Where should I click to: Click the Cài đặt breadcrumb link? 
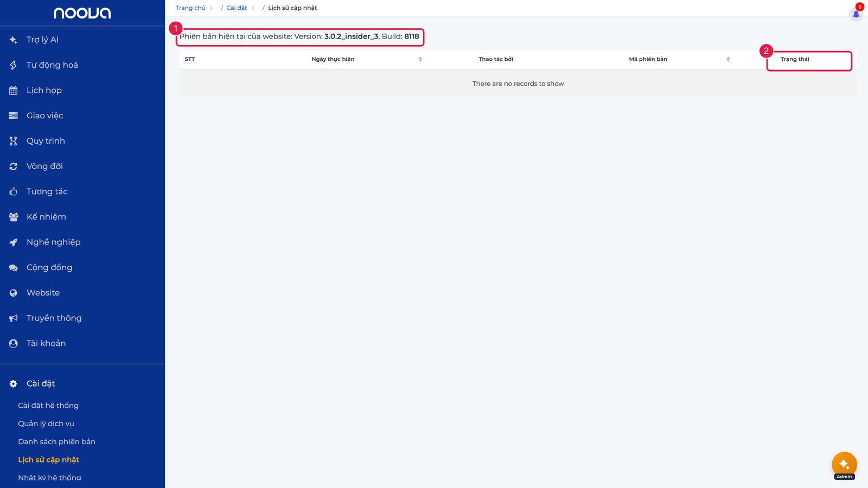pyautogui.click(x=237, y=8)
